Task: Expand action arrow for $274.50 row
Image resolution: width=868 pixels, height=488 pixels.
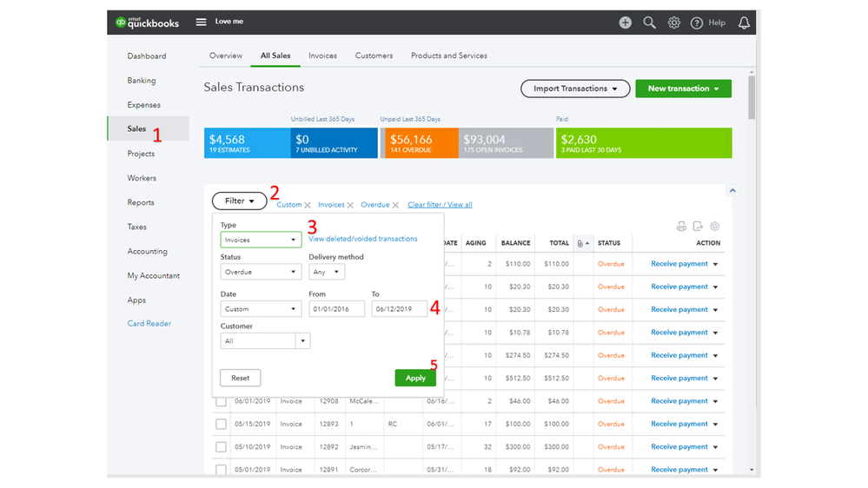Action: pos(715,356)
